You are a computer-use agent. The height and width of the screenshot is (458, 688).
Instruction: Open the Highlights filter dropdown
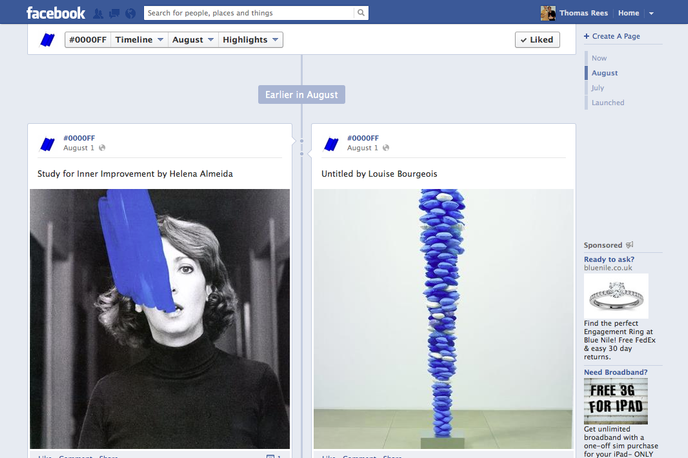[250, 40]
